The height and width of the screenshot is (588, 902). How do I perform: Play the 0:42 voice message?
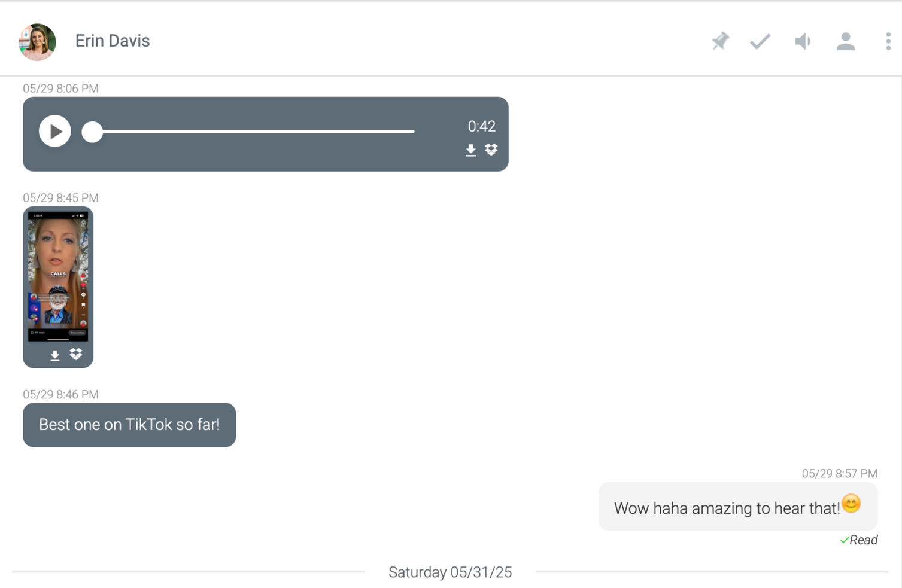click(55, 131)
